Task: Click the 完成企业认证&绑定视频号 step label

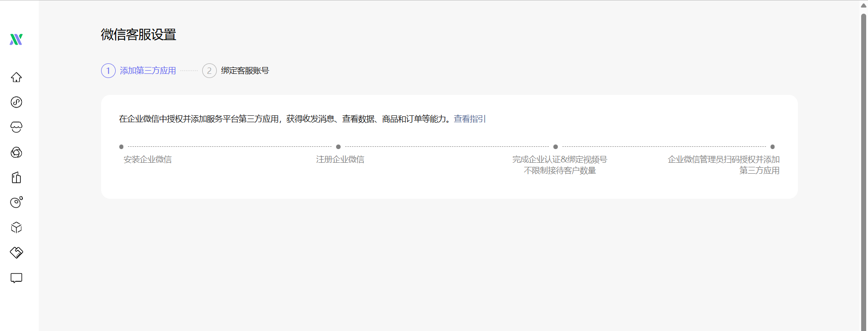Action: 560,160
